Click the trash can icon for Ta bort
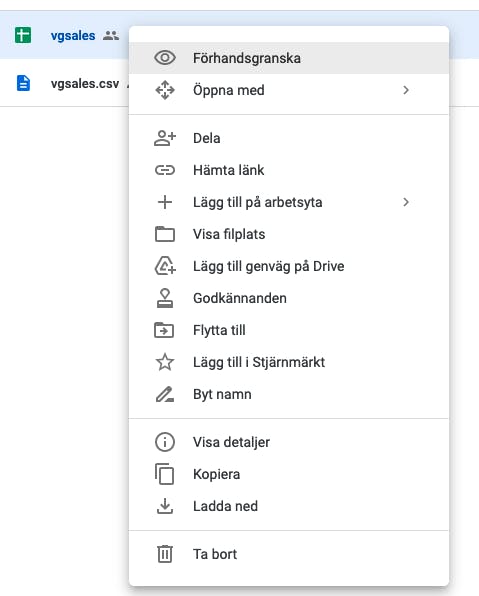Image resolution: width=479 pixels, height=596 pixels. point(165,554)
